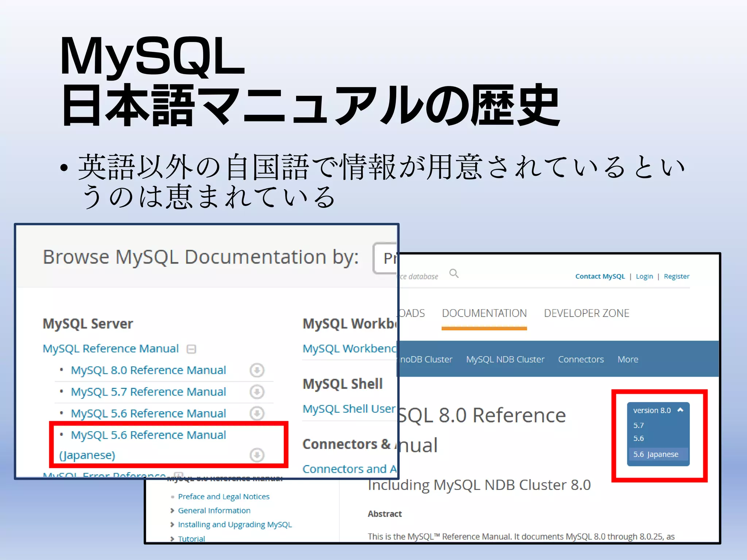The image size is (747, 560).
Task: Click download icon beside MySQL 5.6 Reference Manual
Action: [x=257, y=413]
